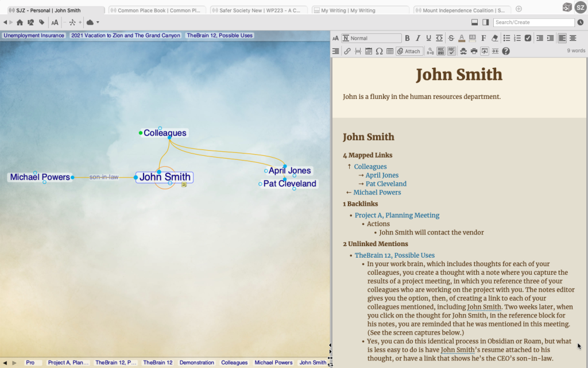Click the mustache disguise icon
Screen dimensions: 588x368
tap(463, 51)
